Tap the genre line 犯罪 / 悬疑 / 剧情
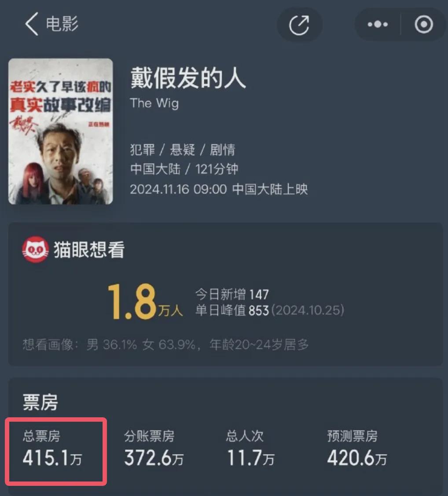The image size is (448, 496). point(183,150)
